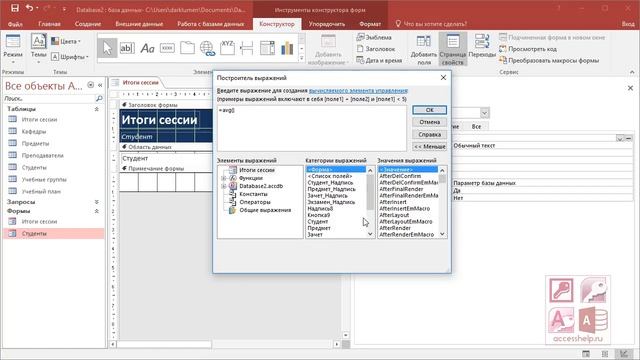Open Работа с базами данных tab

tap(211, 24)
